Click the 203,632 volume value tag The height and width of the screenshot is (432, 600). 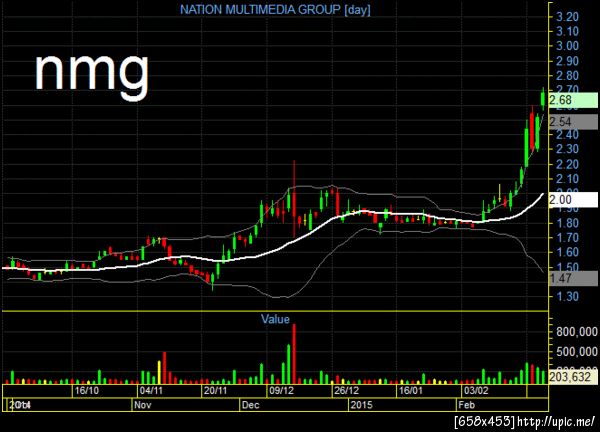point(573,377)
